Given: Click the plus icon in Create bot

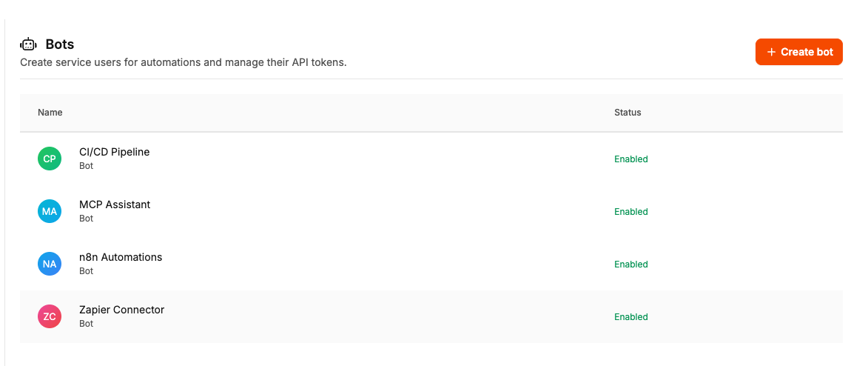Looking at the screenshot, I should (772, 52).
